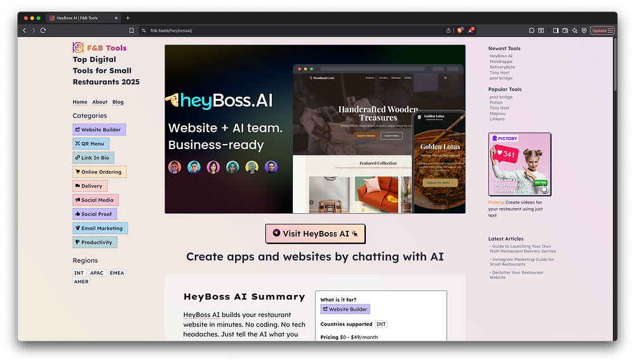The width and height of the screenshot is (635, 364).
Task: Click INT tag beside Countries supported
Action: coord(381,324)
